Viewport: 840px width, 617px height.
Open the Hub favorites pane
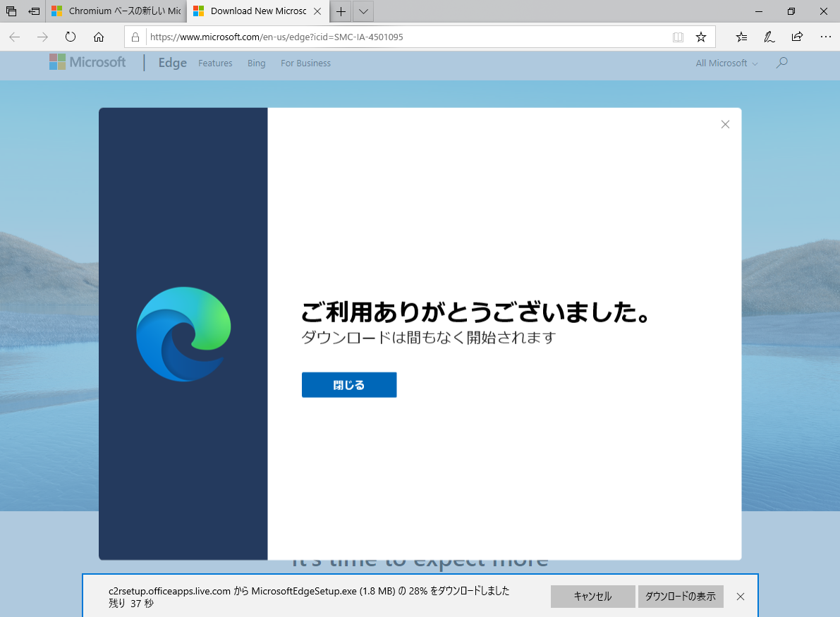click(741, 37)
